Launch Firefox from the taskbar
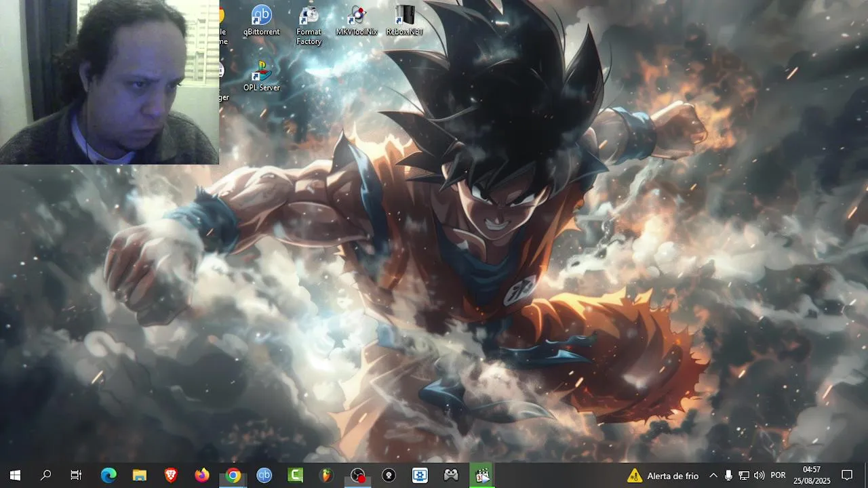This screenshot has height=488, width=868. (x=202, y=476)
